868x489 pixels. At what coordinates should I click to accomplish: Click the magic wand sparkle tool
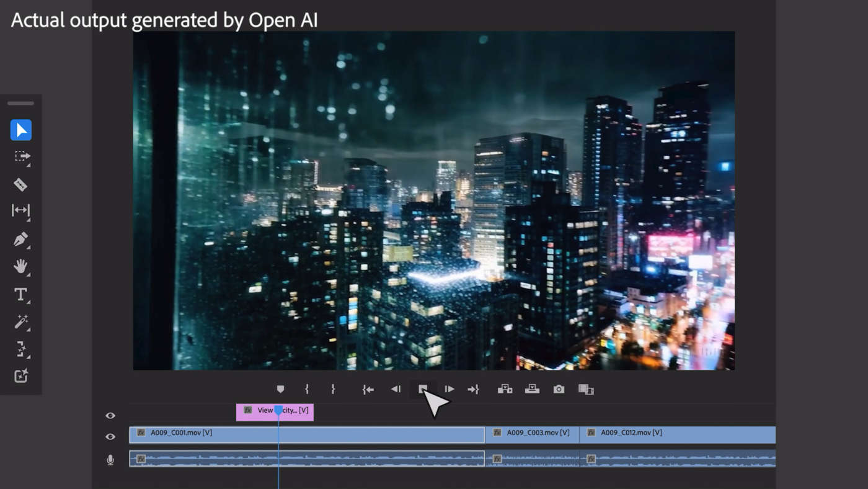click(20, 321)
